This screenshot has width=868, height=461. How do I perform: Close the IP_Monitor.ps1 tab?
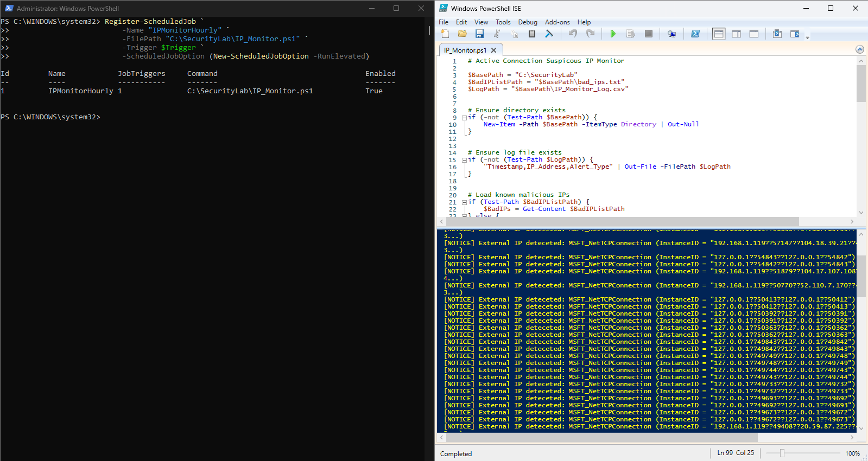click(x=493, y=50)
